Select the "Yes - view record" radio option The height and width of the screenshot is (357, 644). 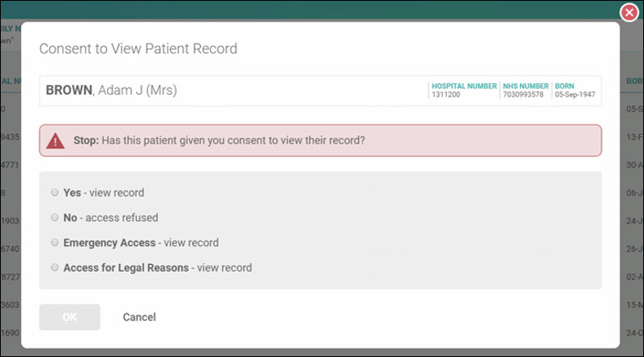pos(54,193)
